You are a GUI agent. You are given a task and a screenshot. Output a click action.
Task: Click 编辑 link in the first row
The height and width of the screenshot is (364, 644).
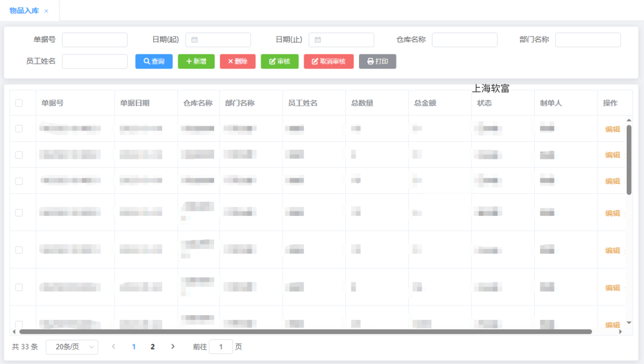point(612,129)
